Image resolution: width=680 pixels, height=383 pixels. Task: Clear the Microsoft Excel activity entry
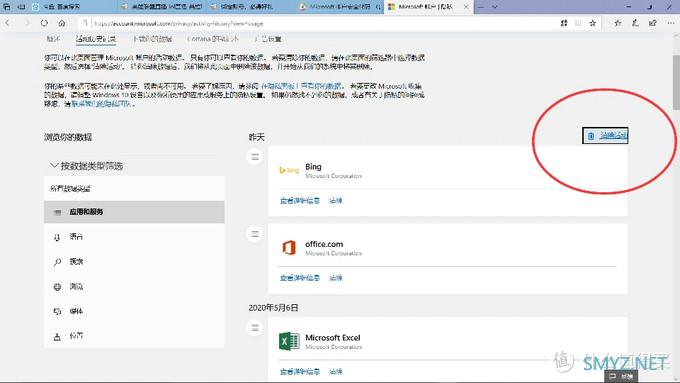(336, 371)
